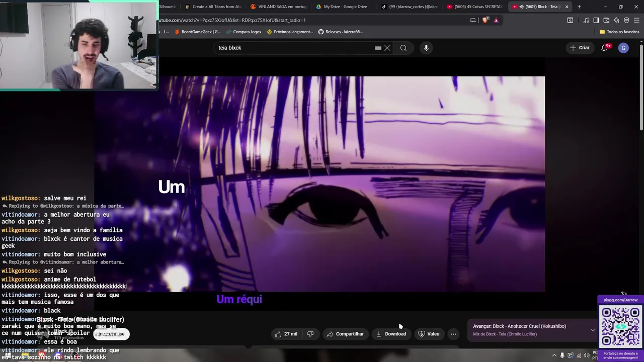Open Compara Jogos bookmark

243,32
